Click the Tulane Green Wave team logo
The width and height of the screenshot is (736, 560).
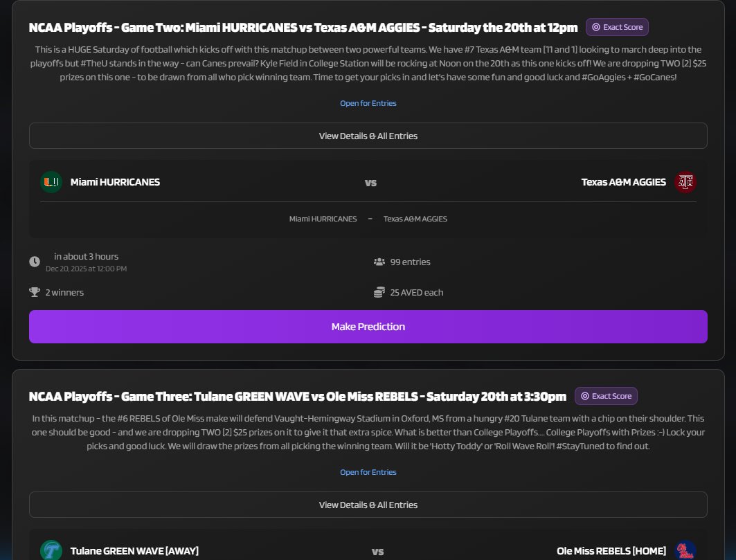tap(51, 550)
